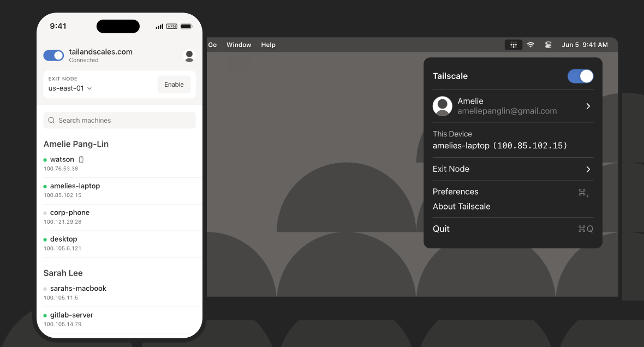The image size is (644, 347).
Task: Tap the IP address 100.105.6.121
Action: 62,248
